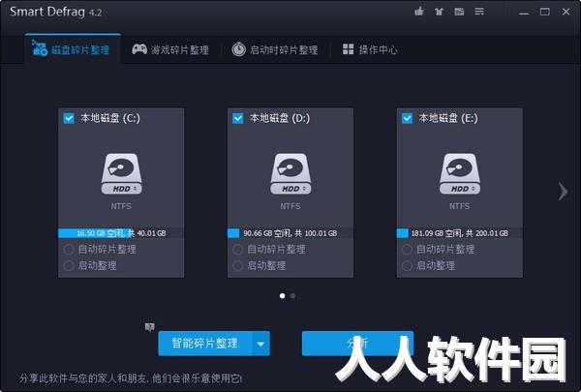Click the title bar folder-style icon
This screenshot has height=392, width=581.
click(x=459, y=12)
